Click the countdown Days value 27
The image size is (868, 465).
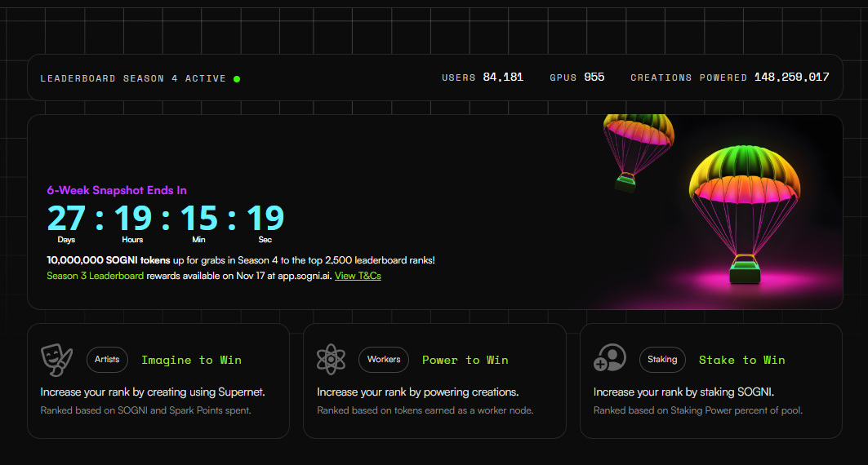tap(66, 219)
